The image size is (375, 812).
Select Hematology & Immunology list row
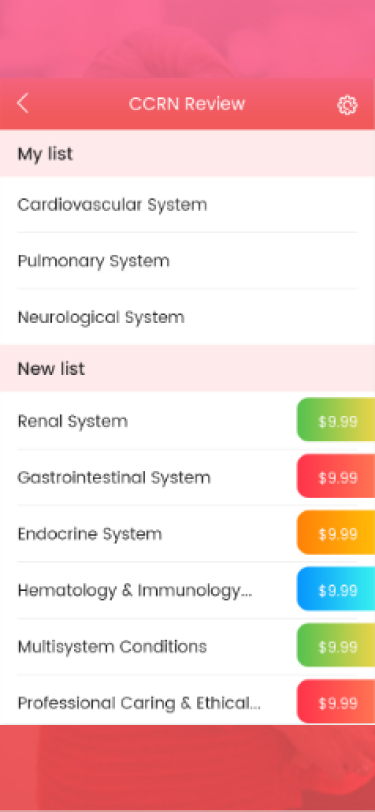point(149,590)
